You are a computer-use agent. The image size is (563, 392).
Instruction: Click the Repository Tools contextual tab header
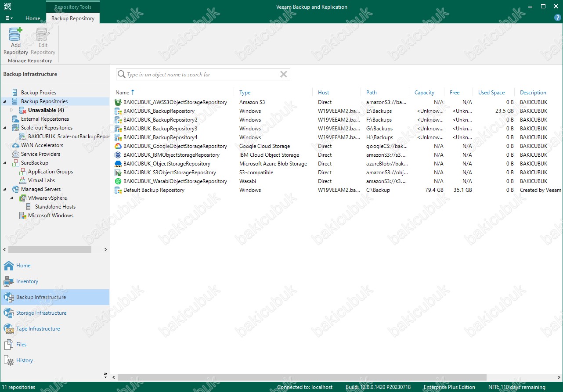pos(73,7)
